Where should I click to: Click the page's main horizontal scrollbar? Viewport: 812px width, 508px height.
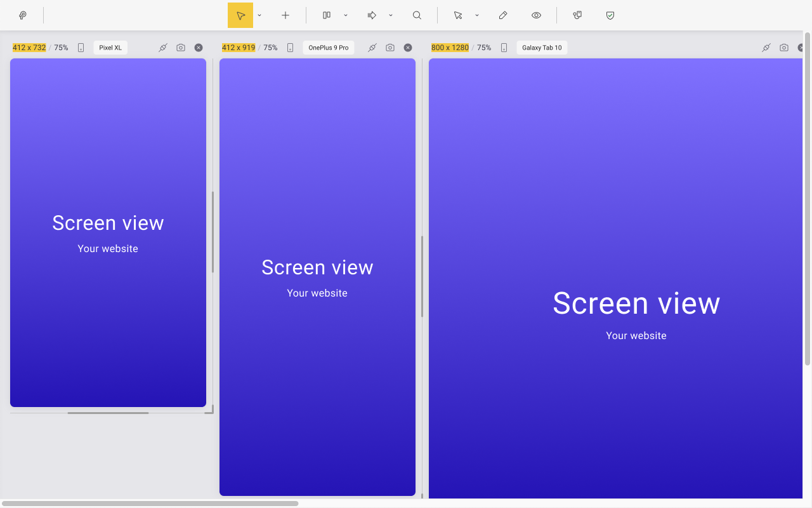tap(150, 504)
